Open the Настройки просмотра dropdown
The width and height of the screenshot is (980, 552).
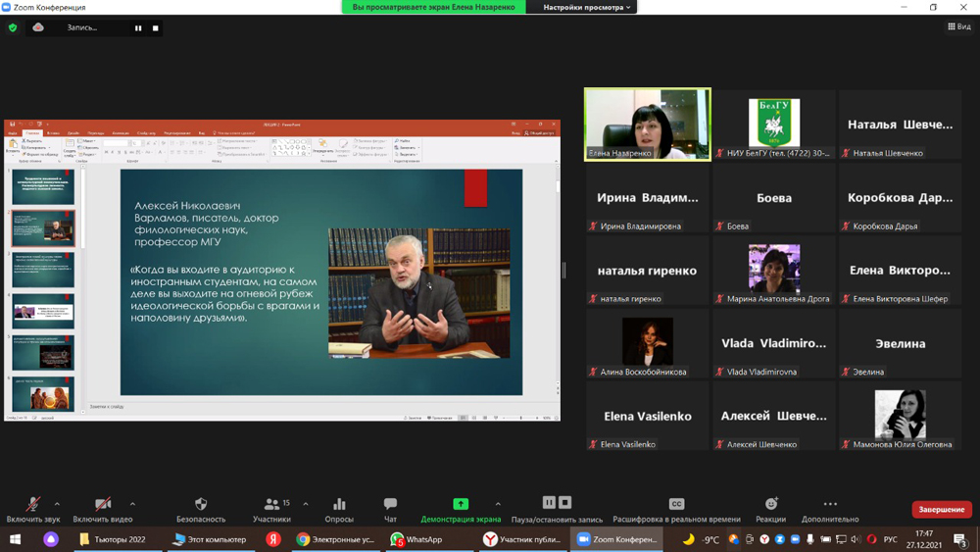click(586, 7)
